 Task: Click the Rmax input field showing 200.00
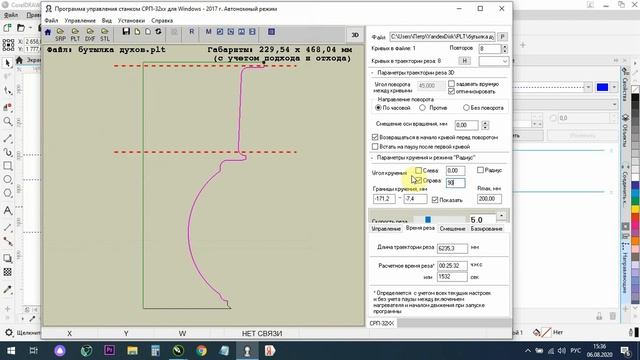[489, 199]
